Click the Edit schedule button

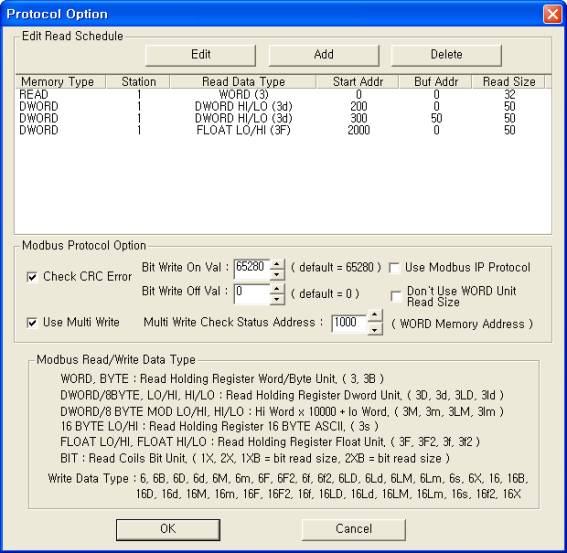click(x=200, y=55)
